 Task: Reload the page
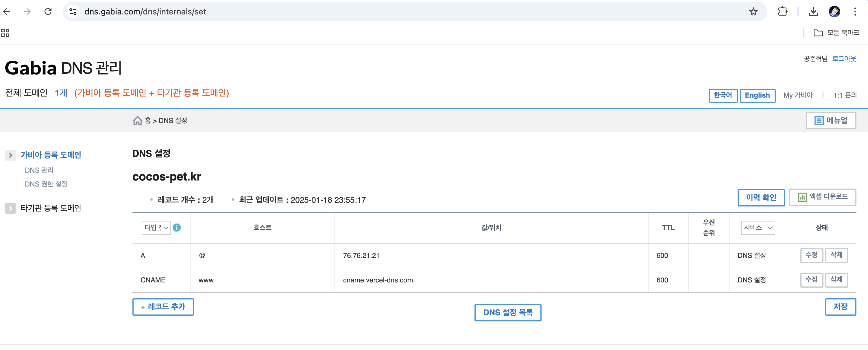(x=48, y=12)
